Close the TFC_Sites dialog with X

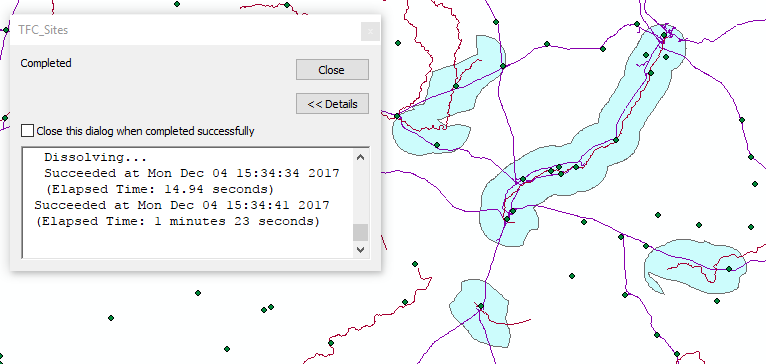[370, 32]
